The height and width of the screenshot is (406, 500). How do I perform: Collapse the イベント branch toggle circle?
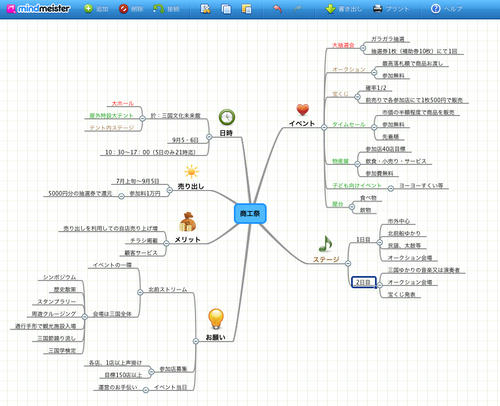(x=324, y=127)
